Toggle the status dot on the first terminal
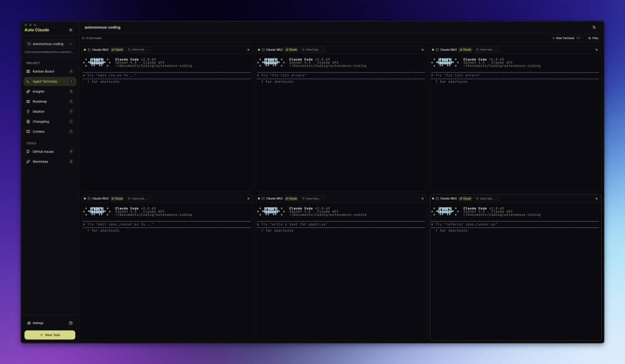Viewport: 625px width, 364px height. 85,50
